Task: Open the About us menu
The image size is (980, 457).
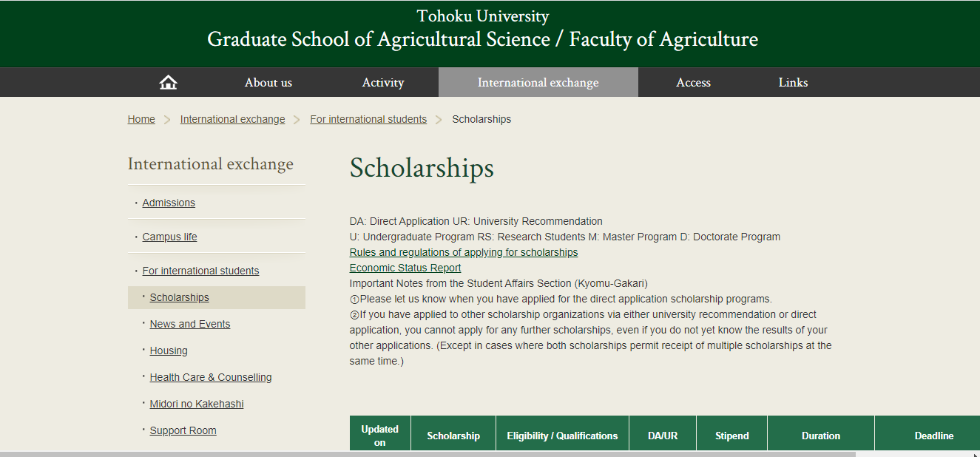Action: (268, 82)
